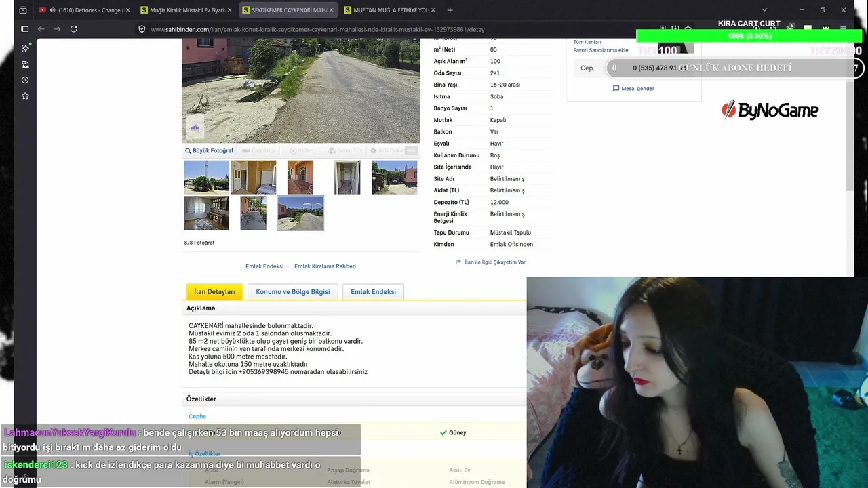Click the Büyük Fotoğraf magnifier link
Viewport: 868px width, 488px height.
[x=209, y=151]
